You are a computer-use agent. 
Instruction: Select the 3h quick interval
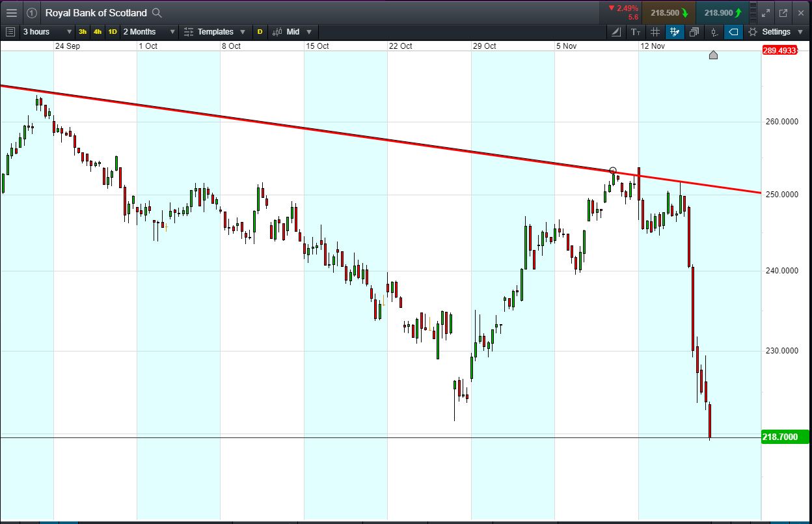click(x=83, y=31)
